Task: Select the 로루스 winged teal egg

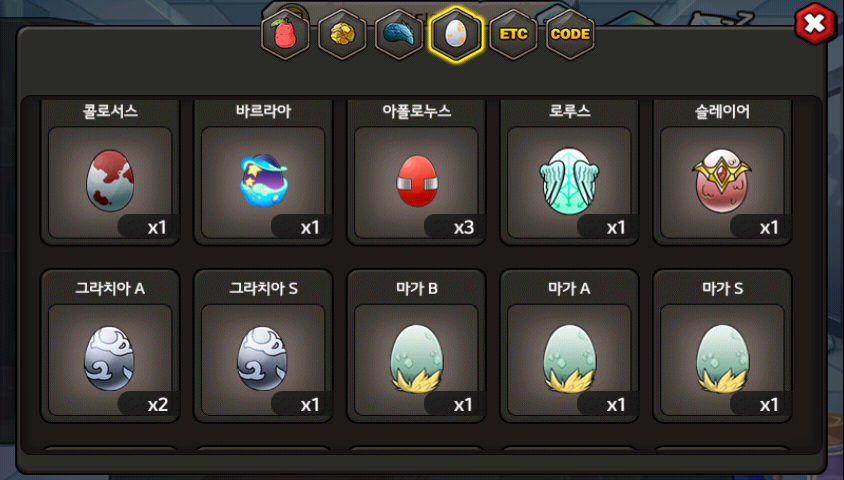Action: point(569,182)
